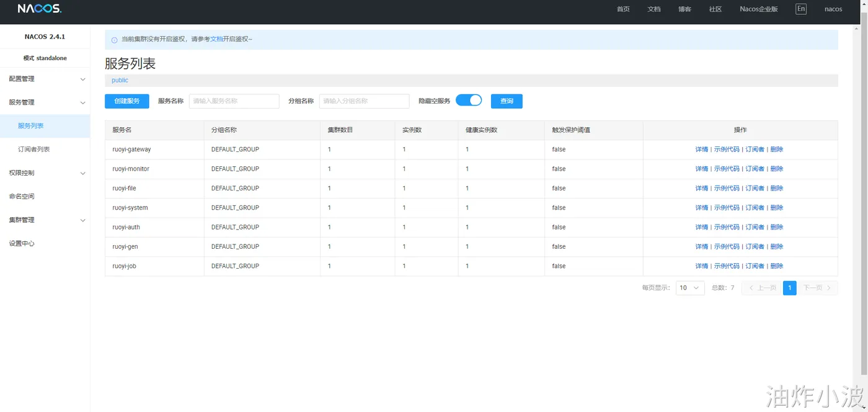Open 博客 in top navigation
Image resolution: width=868 pixels, height=412 pixels.
(x=684, y=9)
